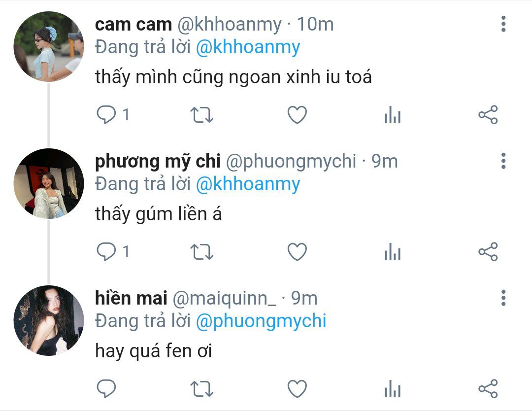Viewport: 532px width, 412px height.
Task: Like the tweet by cam cam
Action: click(297, 115)
